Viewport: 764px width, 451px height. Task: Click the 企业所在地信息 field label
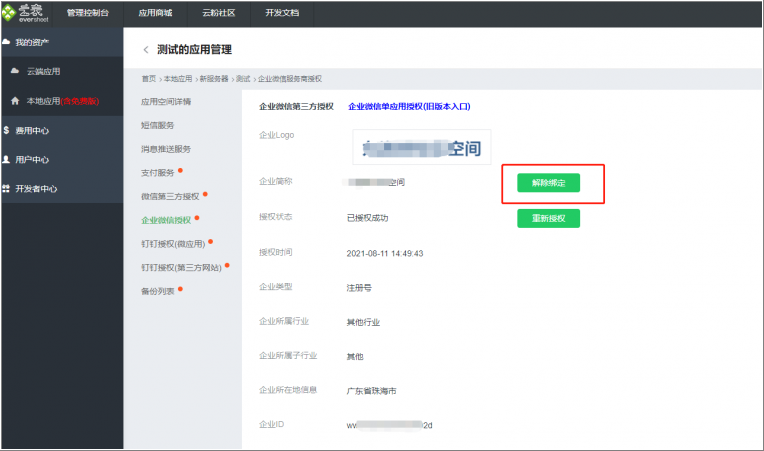pos(288,390)
